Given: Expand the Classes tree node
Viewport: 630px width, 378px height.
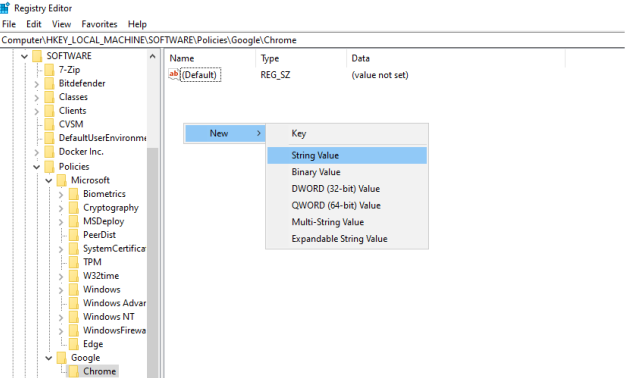Looking at the screenshot, I should point(37,98).
